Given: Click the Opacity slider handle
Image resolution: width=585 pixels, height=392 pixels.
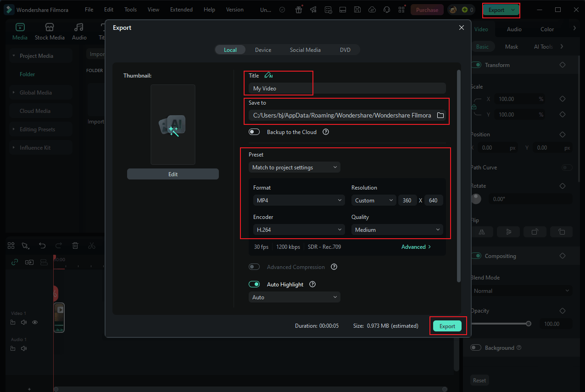Looking at the screenshot, I should (x=529, y=324).
